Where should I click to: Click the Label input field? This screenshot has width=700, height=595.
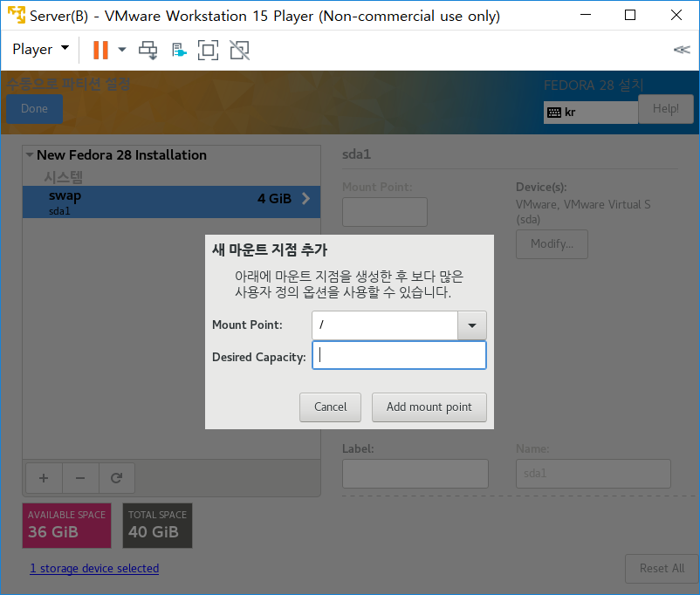pos(415,474)
